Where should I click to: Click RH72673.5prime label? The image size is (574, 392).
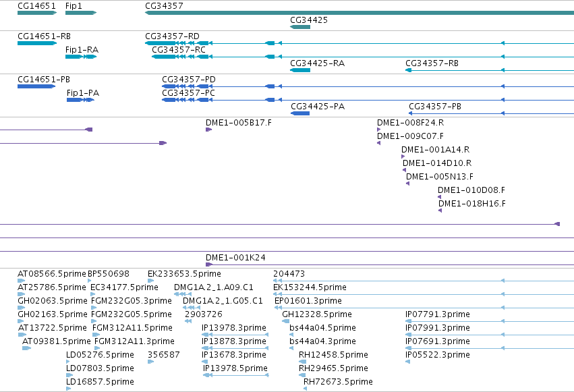[x=338, y=382]
